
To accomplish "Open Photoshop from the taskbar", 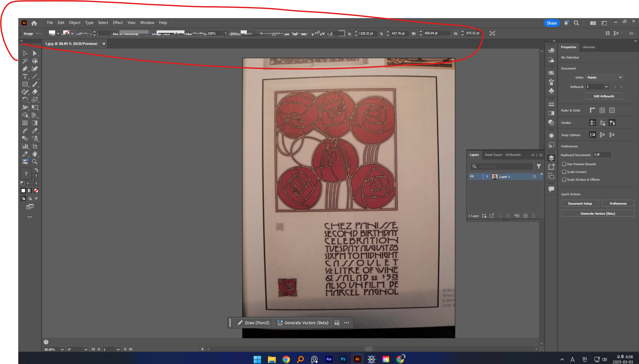I will coord(343,359).
